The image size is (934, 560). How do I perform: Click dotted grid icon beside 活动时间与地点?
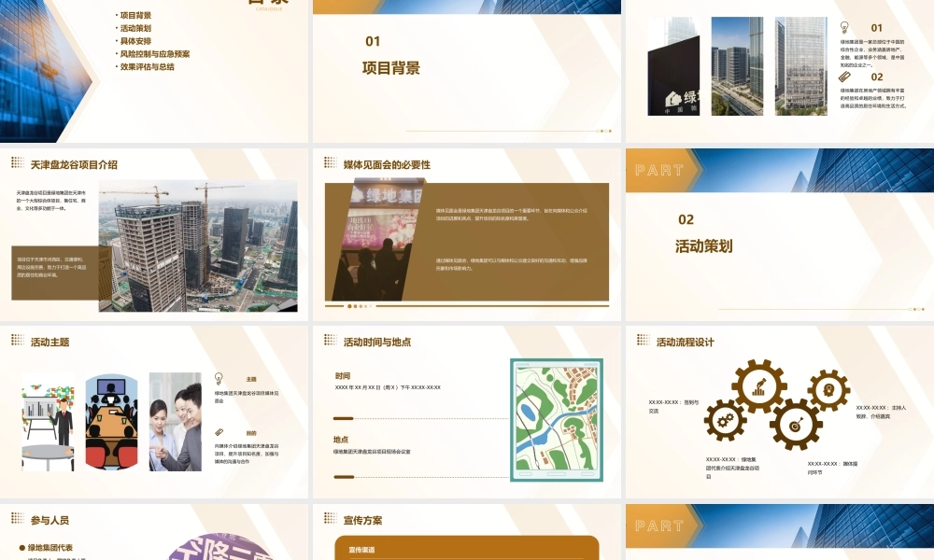tap(331, 340)
